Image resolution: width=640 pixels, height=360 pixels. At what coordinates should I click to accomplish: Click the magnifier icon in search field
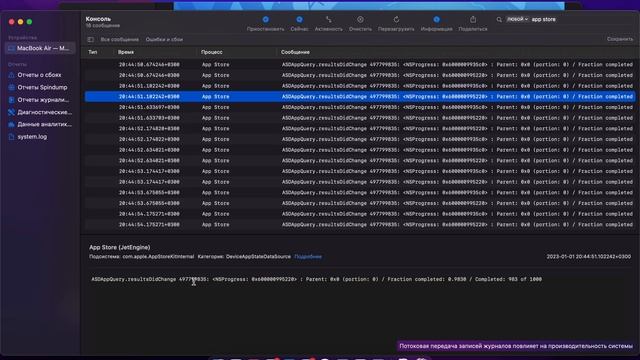[499, 19]
